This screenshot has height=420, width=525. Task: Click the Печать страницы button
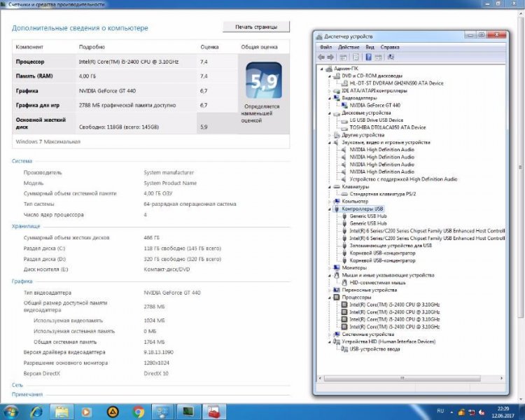[256, 27]
